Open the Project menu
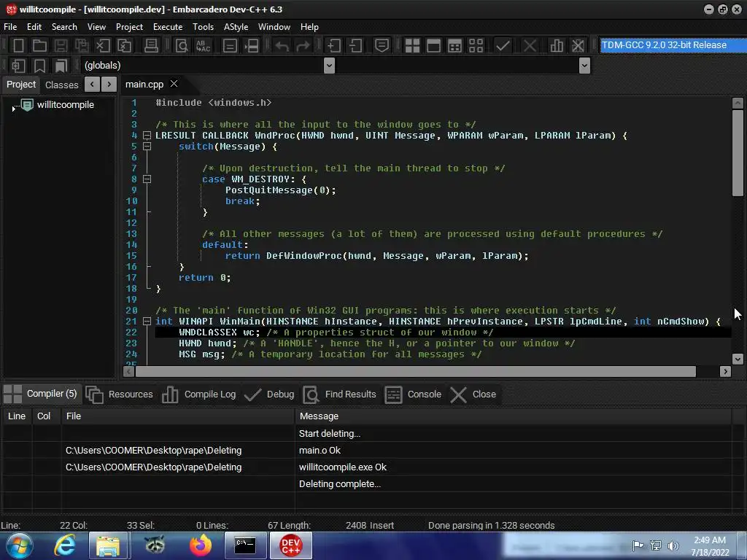 (129, 27)
